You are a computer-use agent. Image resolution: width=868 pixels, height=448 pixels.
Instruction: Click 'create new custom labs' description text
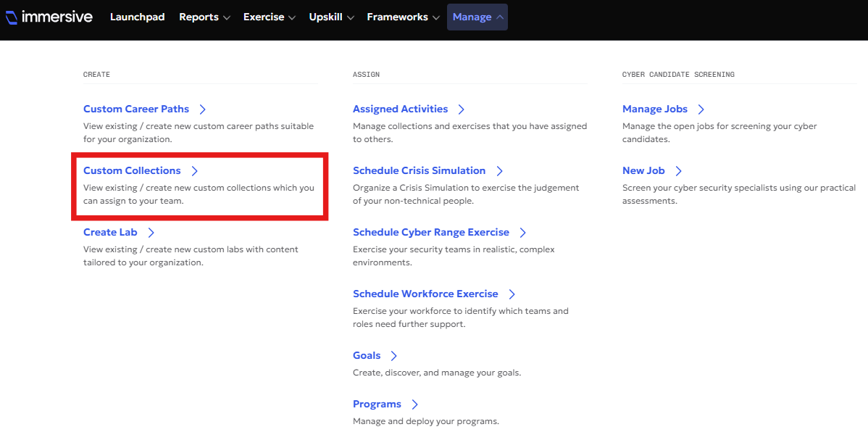click(191, 256)
